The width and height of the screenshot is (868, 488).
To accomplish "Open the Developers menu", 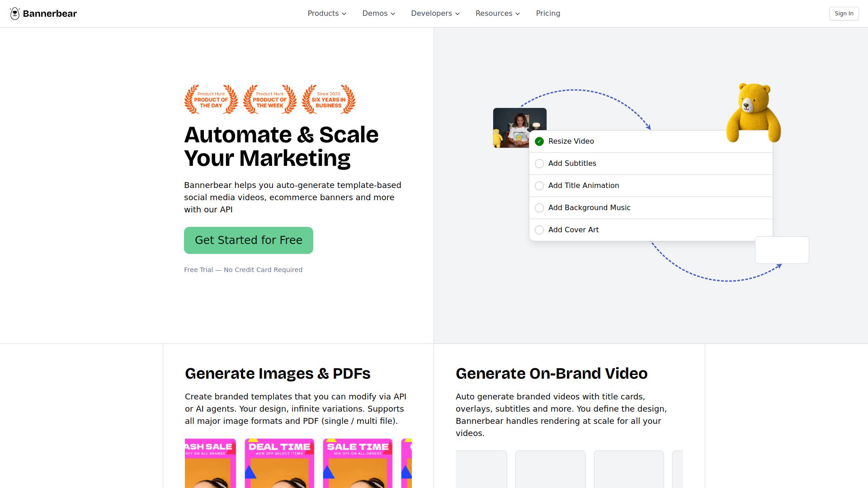I will (435, 14).
